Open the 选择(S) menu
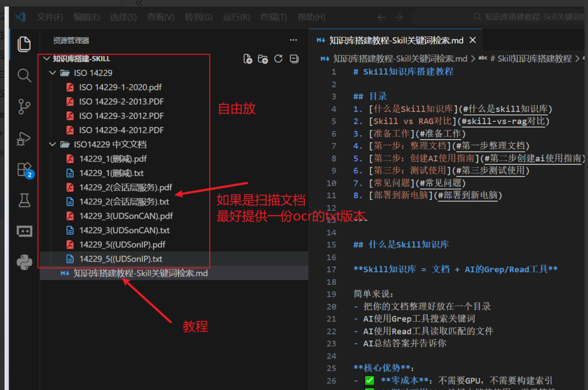 pos(123,17)
